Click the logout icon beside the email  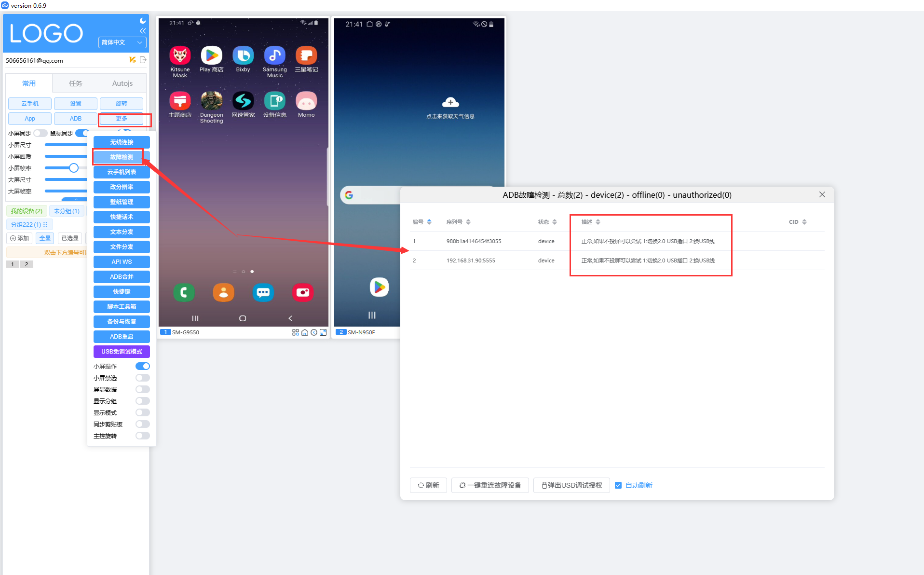click(x=143, y=60)
